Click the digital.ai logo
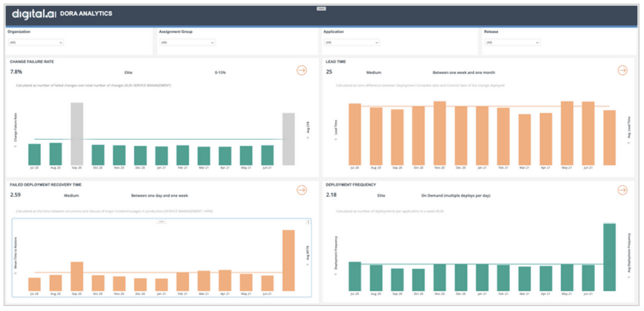This screenshot has height=311, width=644. (34, 14)
